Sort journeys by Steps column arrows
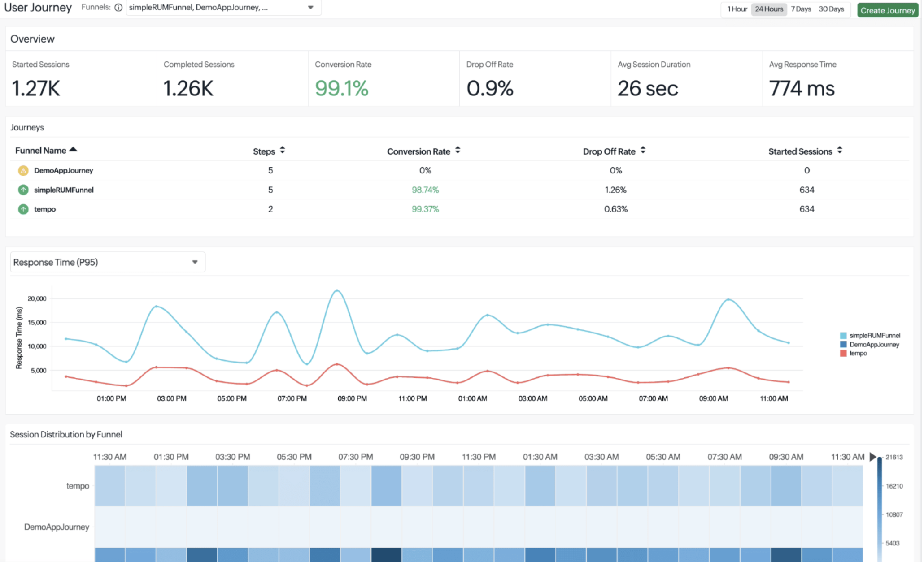This screenshot has height=562, width=924. (x=282, y=150)
